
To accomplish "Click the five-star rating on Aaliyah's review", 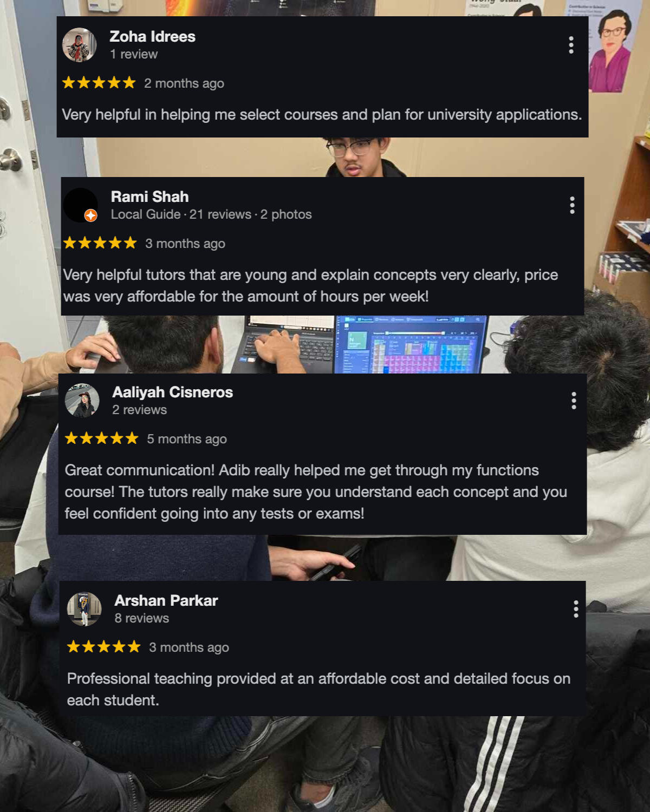I will [x=101, y=438].
